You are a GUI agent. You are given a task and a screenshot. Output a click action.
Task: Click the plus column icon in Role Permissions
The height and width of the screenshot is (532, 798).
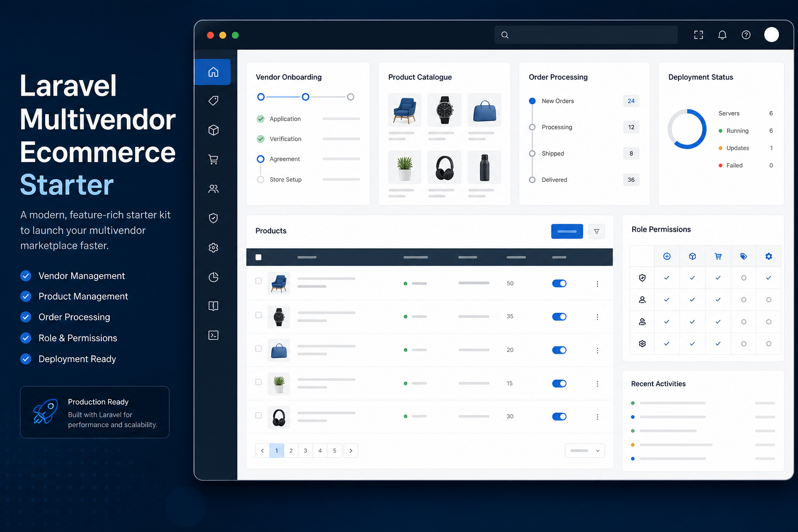(x=667, y=256)
